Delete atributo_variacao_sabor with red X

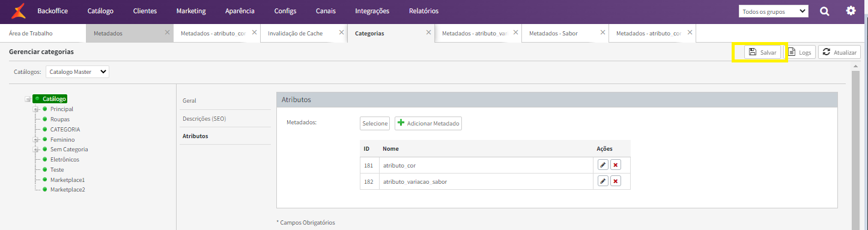pyautogui.click(x=616, y=181)
